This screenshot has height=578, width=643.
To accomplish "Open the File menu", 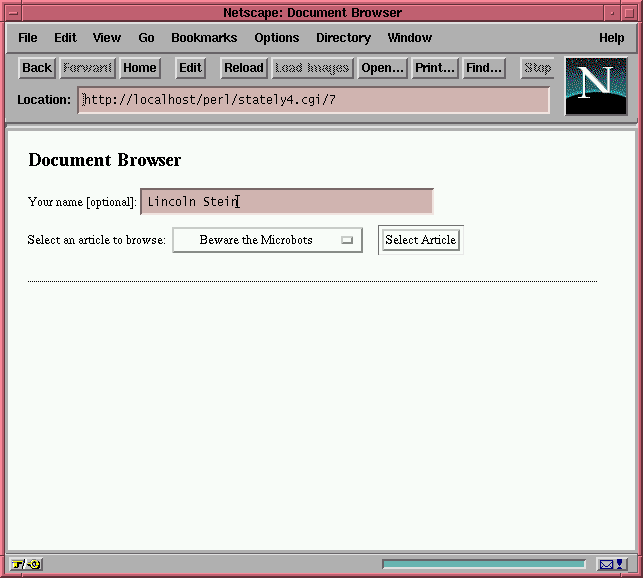I will [28, 38].
